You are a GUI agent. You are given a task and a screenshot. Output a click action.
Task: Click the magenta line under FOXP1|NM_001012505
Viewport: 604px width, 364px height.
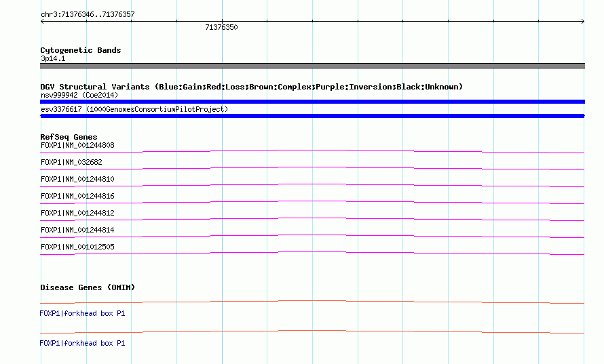[x=312, y=253]
